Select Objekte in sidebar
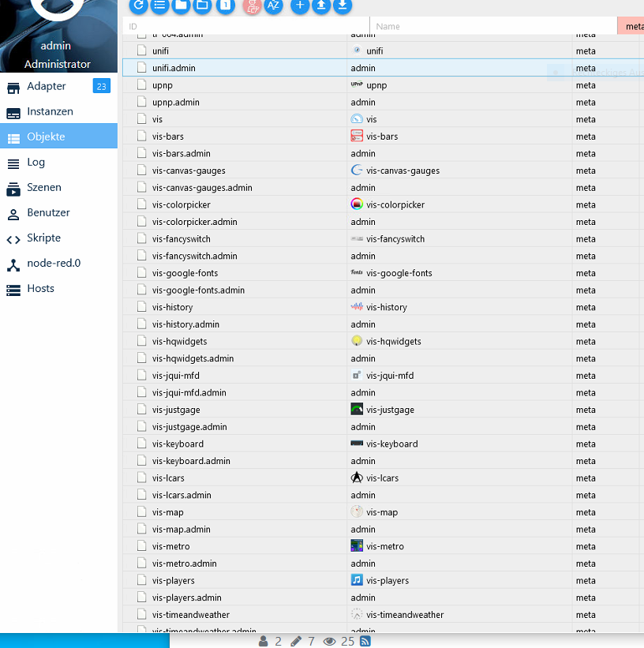Image resolution: width=644 pixels, height=648 pixels. click(x=58, y=137)
